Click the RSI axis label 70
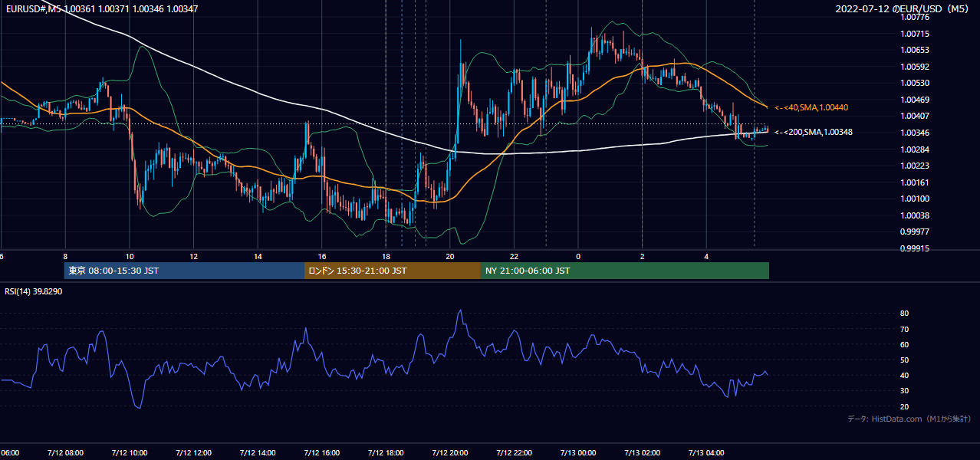 (905, 329)
